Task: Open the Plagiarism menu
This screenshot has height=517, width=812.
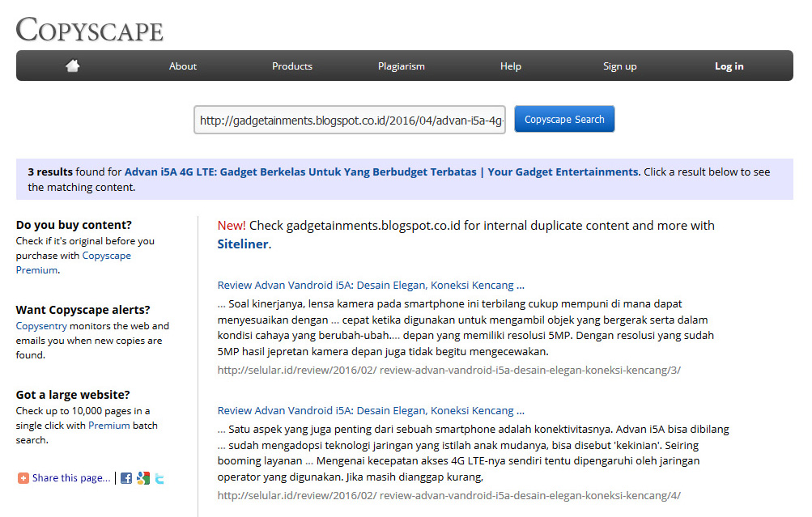Action: click(x=402, y=66)
